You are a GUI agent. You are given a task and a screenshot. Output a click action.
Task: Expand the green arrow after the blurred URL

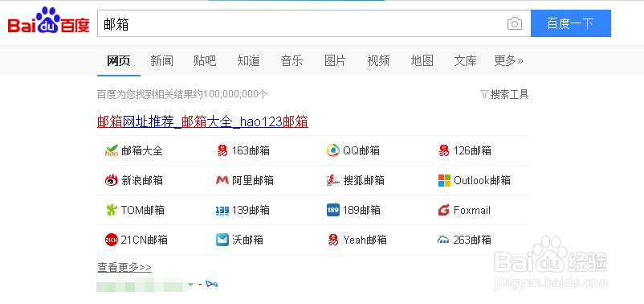click(190, 284)
